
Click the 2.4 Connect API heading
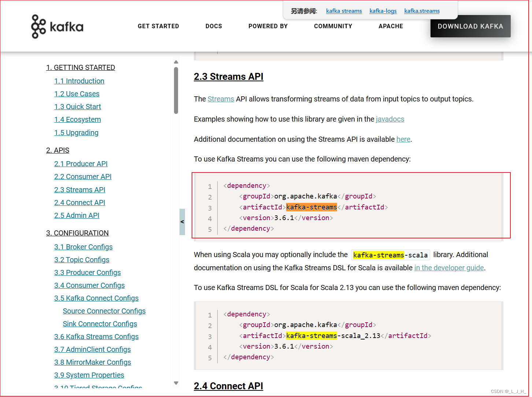tap(229, 386)
